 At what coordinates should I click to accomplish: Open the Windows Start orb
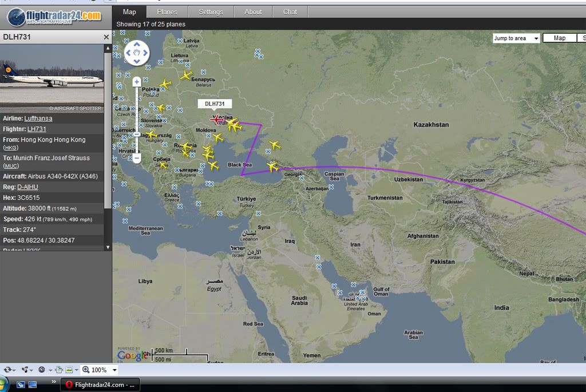3,385
